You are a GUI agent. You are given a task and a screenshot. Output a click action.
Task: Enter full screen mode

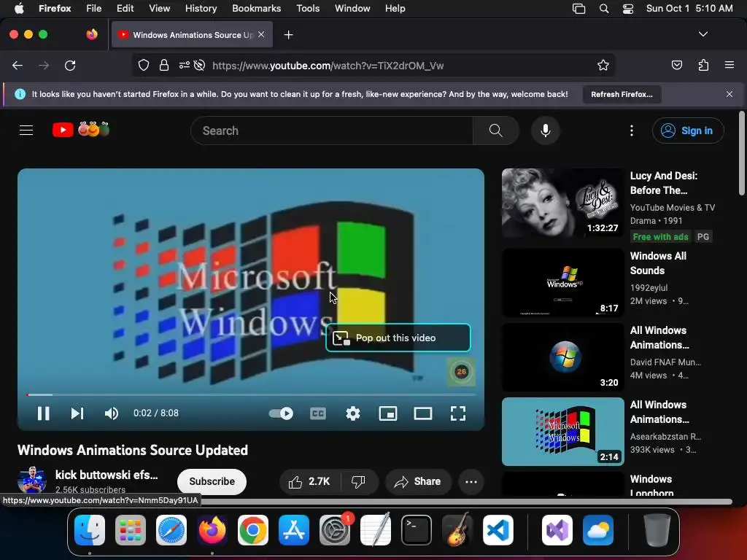[x=458, y=413]
